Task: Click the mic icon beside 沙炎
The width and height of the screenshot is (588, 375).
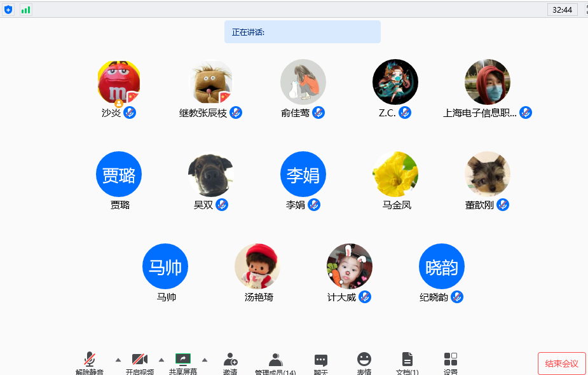Action: click(x=130, y=112)
